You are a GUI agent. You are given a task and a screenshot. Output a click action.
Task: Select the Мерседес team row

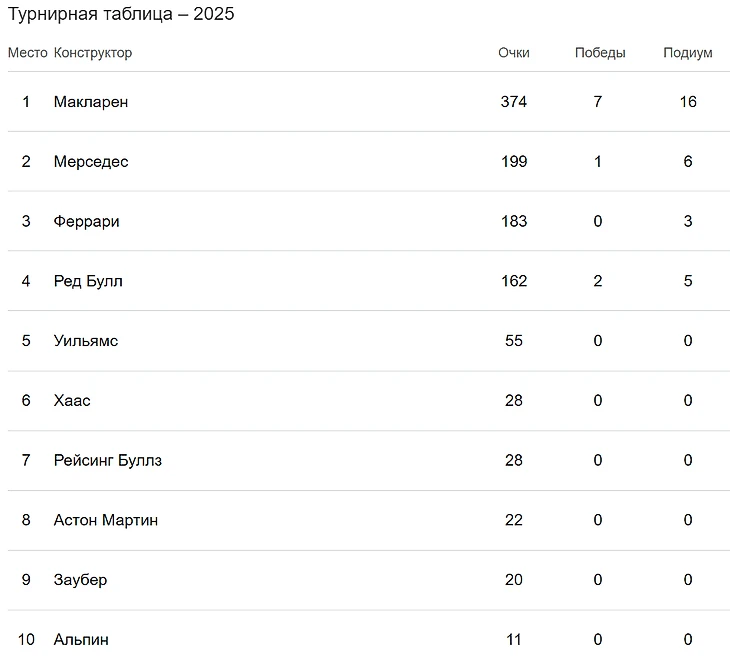tap(90, 161)
